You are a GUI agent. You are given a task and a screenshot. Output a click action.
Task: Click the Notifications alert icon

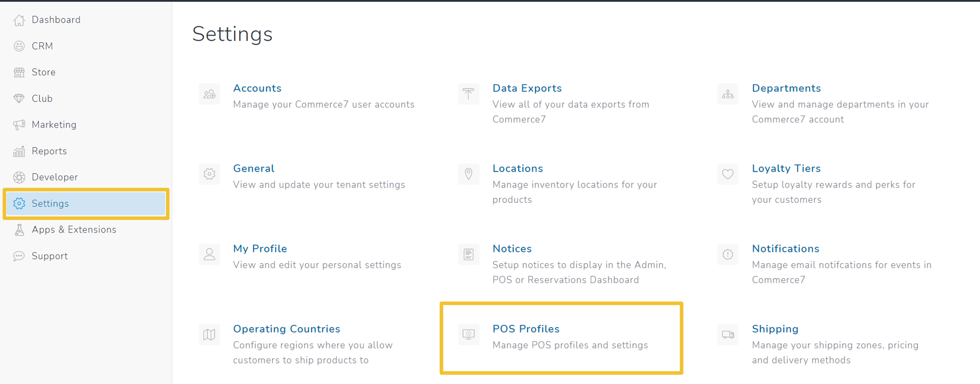tap(728, 255)
